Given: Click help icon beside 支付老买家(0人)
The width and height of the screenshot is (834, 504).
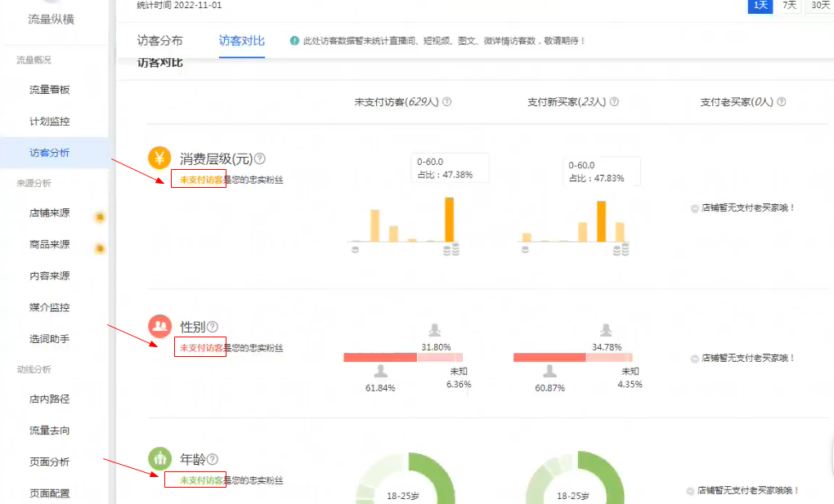Looking at the screenshot, I should coord(782,101).
